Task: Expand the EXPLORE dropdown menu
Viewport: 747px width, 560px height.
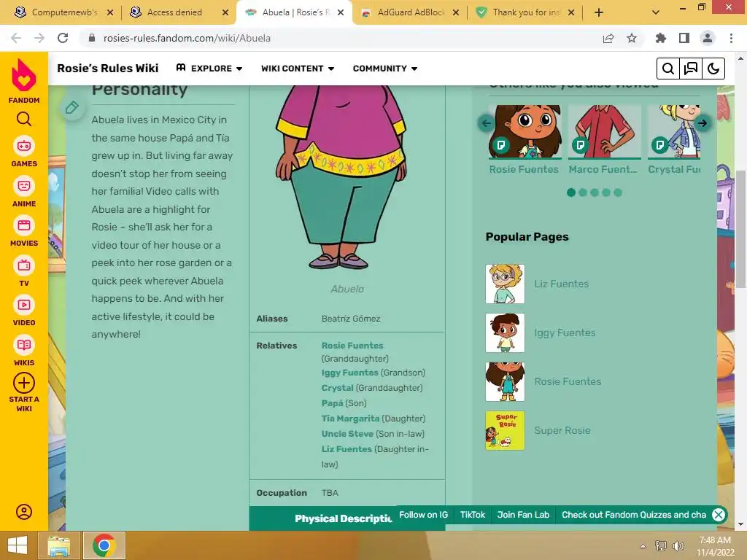Action: 209,69
